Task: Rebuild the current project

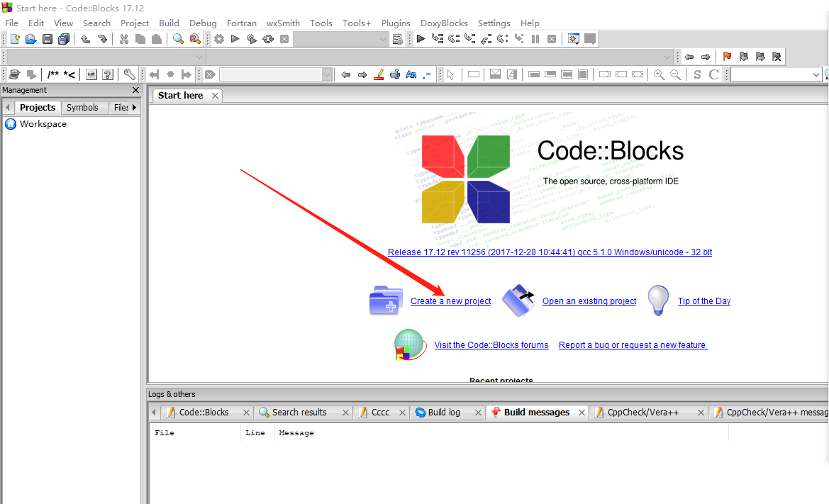Action: click(268, 39)
